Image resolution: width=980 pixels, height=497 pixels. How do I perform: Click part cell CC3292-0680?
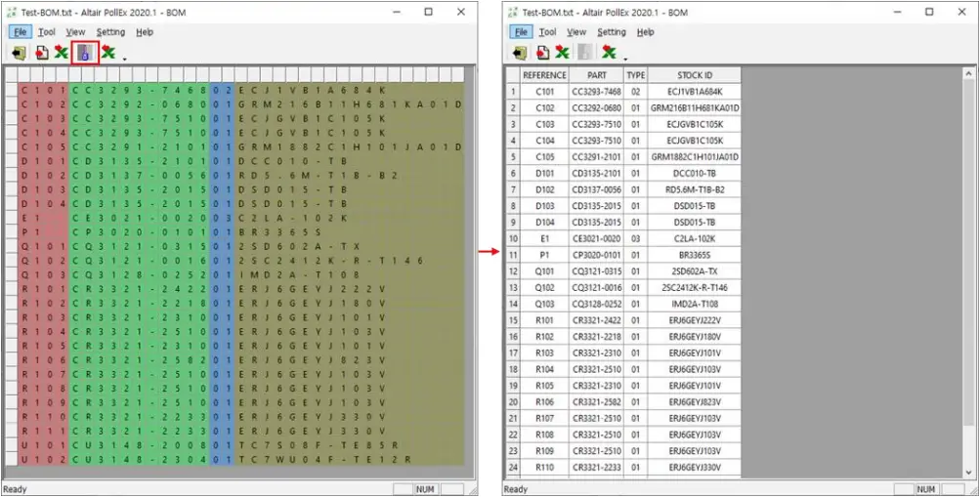click(x=597, y=108)
